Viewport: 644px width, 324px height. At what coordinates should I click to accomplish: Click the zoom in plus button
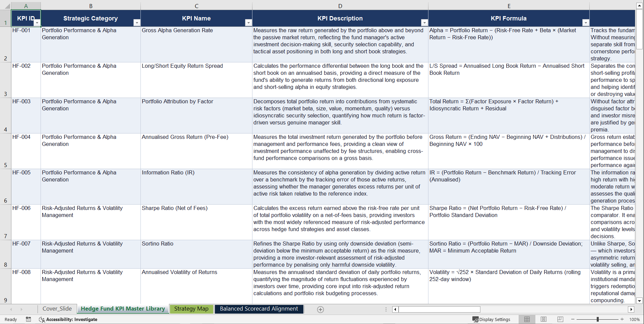click(622, 319)
